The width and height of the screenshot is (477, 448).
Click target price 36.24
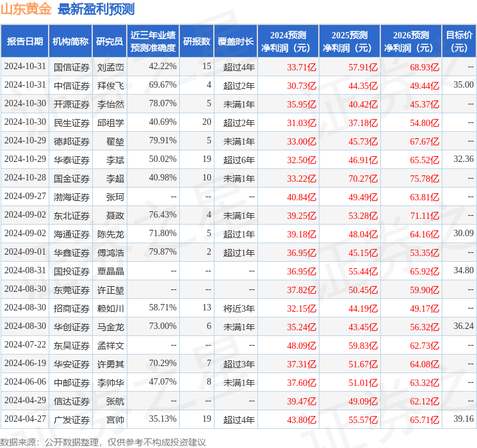pos(464,326)
